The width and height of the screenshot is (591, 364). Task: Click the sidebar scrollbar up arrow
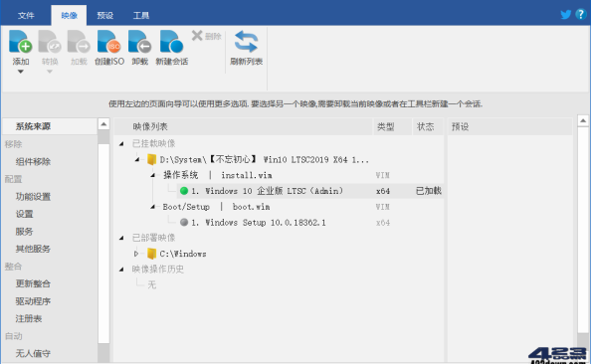pyautogui.click(x=103, y=123)
